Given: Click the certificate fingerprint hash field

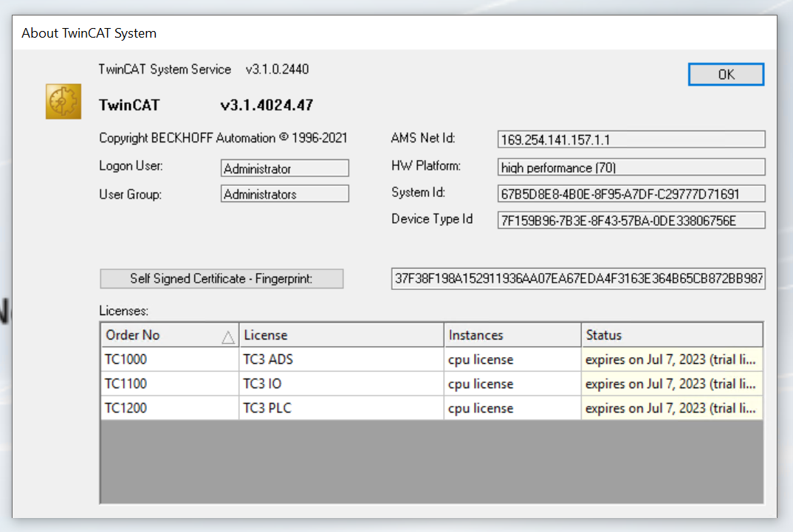Looking at the screenshot, I should pyautogui.click(x=578, y=278).
